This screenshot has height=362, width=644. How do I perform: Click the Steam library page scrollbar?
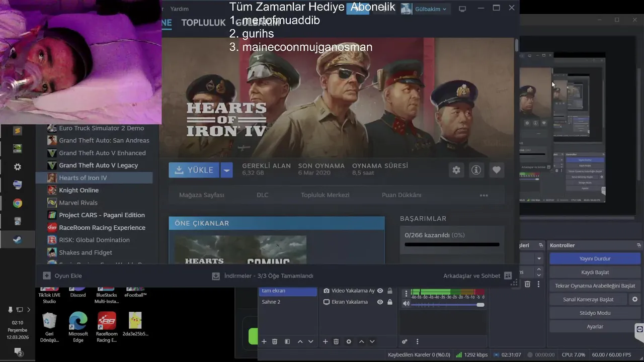pos(517,45)
